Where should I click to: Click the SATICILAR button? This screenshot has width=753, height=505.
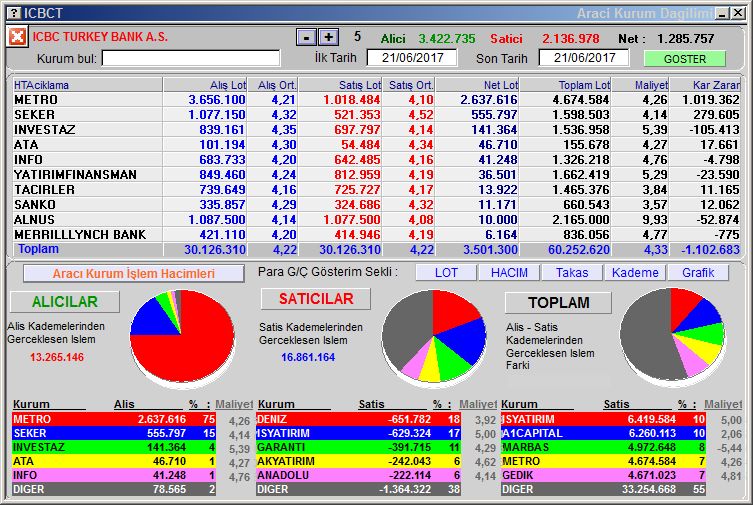point(316,299)
